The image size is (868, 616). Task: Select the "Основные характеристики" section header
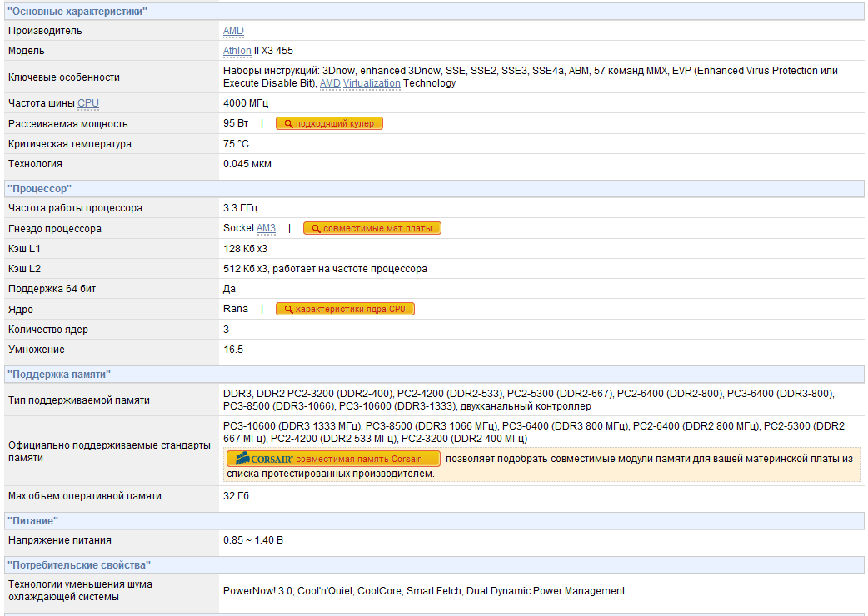(x=434, y=12)
